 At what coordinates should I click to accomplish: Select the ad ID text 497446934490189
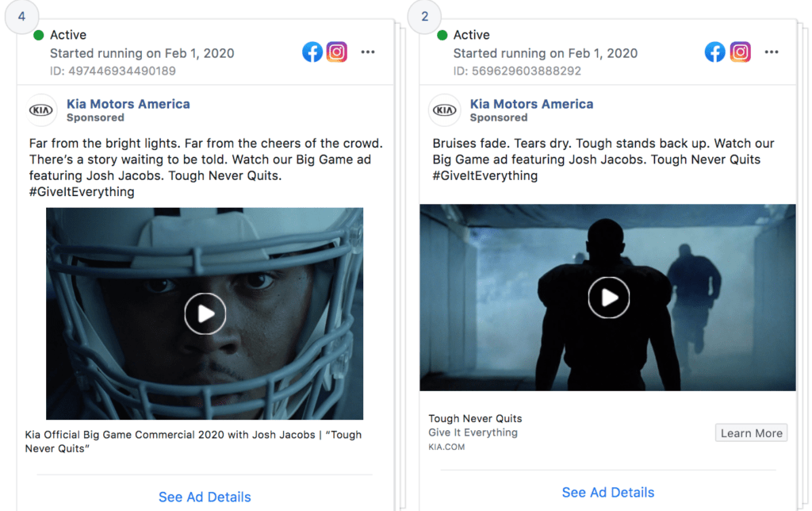point(121,71)
